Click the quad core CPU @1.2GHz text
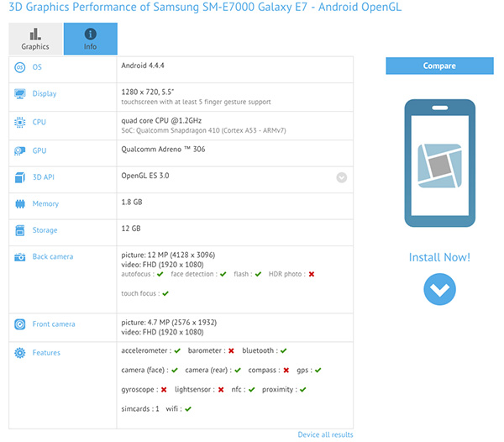 161,120
